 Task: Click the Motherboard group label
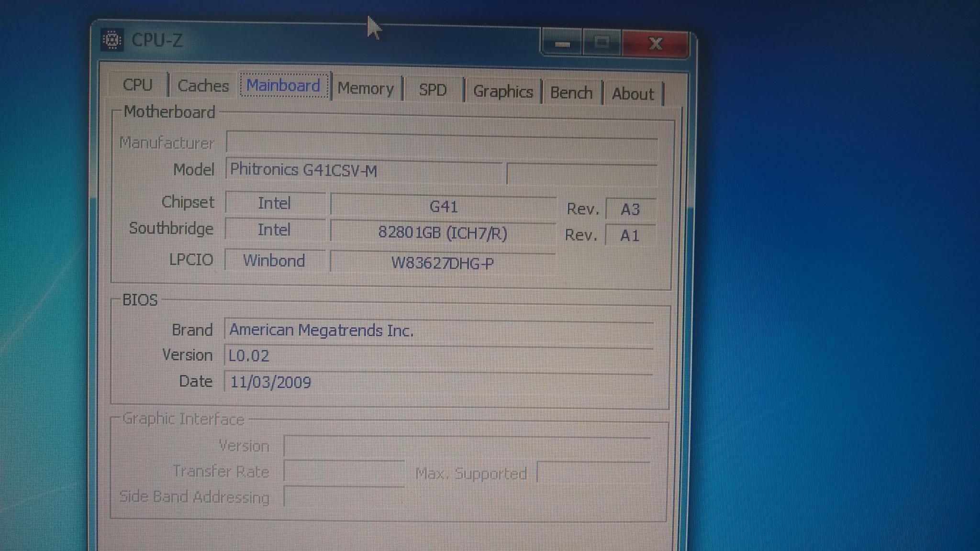169,112
